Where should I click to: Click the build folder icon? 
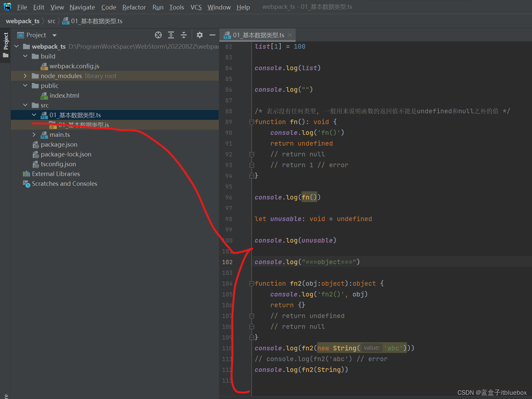[35, 56]
